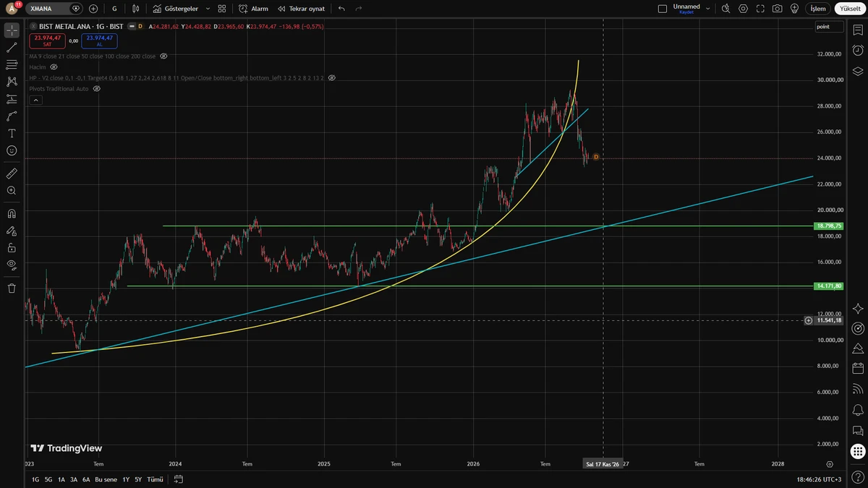The width and height of the screenshot is (868, 488).
Task: Select the Tümü time range
Action: click(155, 479)
